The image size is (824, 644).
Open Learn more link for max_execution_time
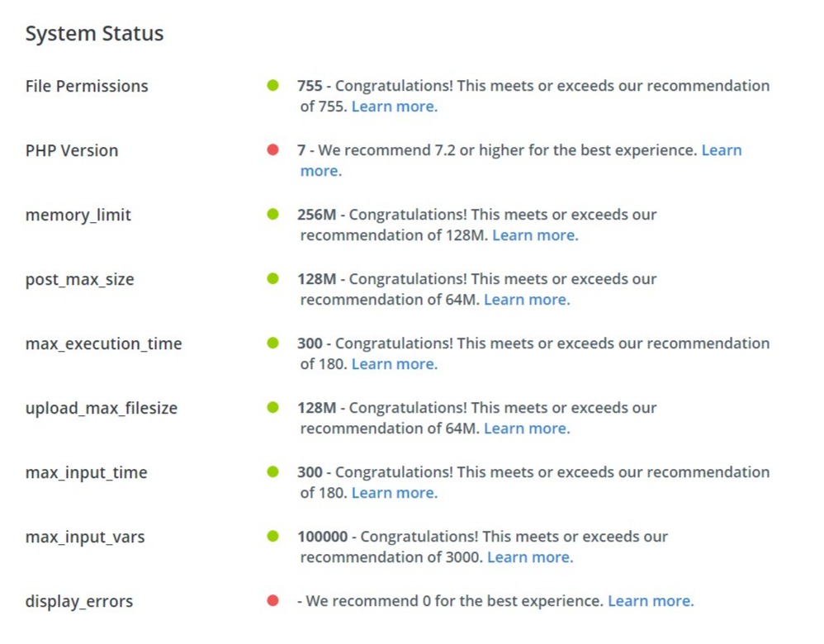click(x=394, y=364)
